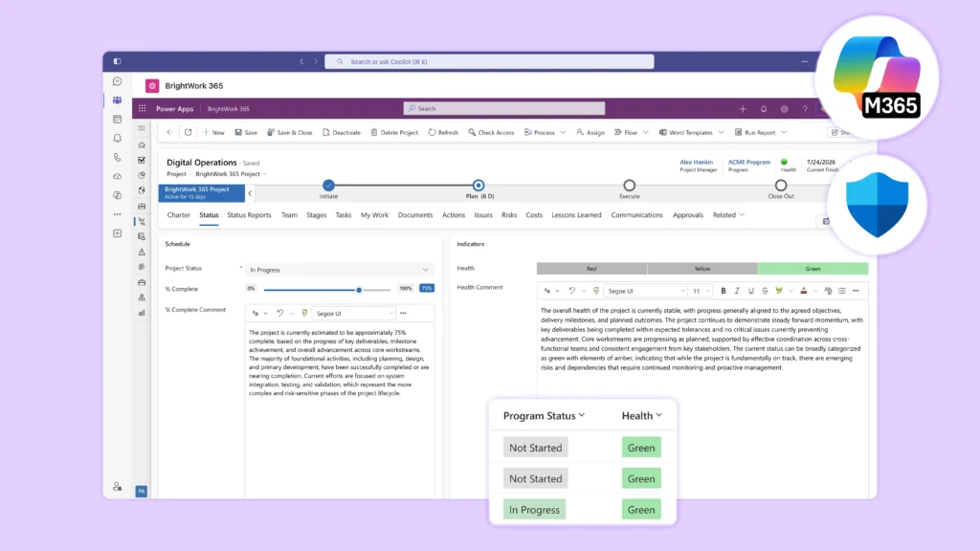The width and height of the screenshot is (980, 551).
Task: Open Teams Chat icon in left rail
Action: (x=117, y=81)
